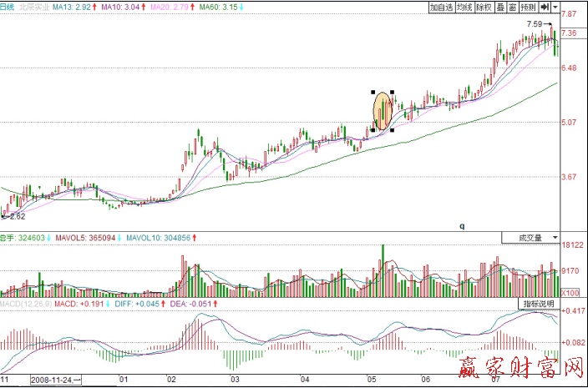The width and height of the screenshot is (588, 388).
Task: Click the 7.59 high price marker
Action: [536, 24]
